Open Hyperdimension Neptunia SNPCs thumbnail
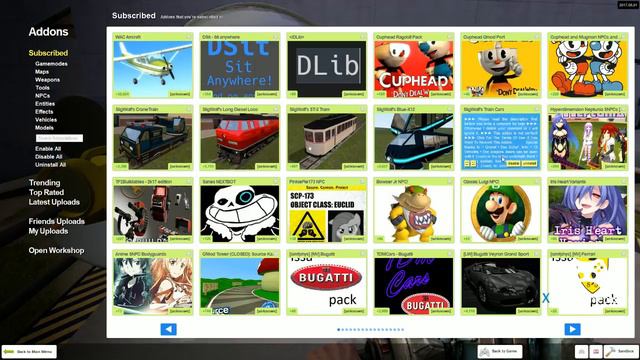Viewport: 640px width, 360px height. pyautogui.click(x=587, y=141)
